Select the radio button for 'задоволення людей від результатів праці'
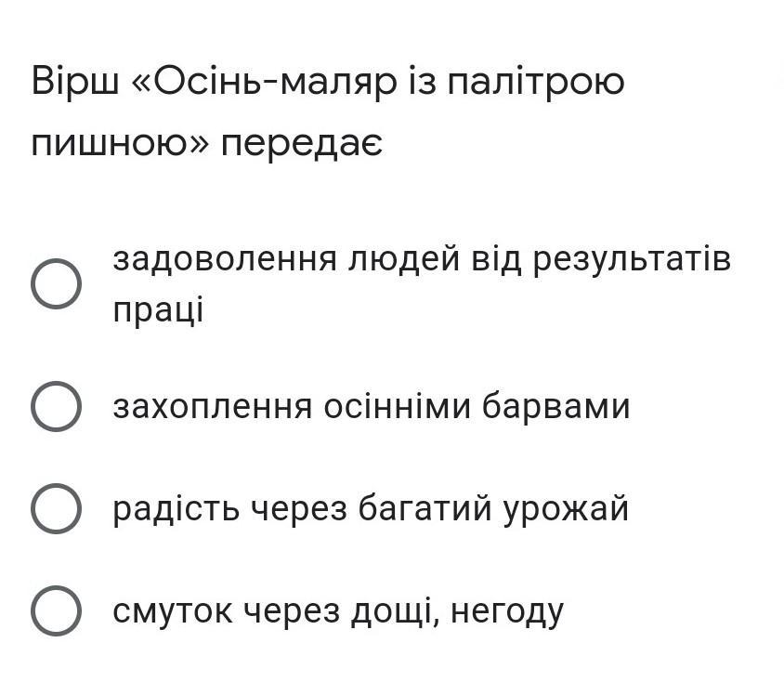This screenshot has height=682, width=784. [56, 284]
